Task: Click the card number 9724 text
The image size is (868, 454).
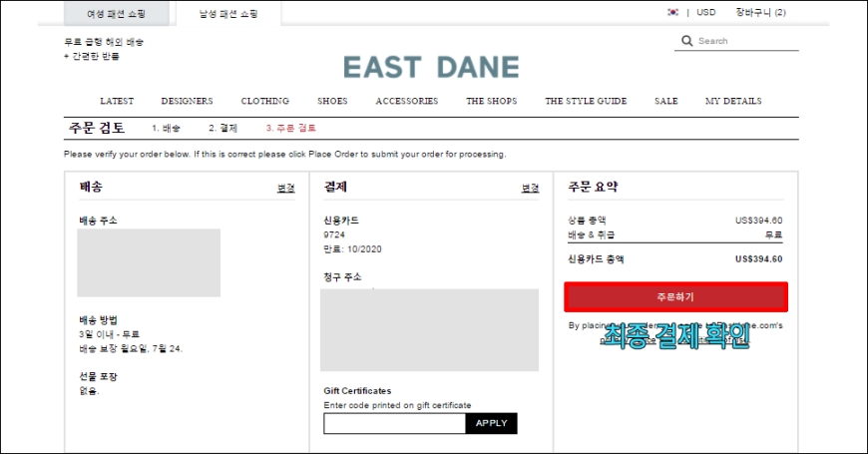Action: tap(334, 234)
